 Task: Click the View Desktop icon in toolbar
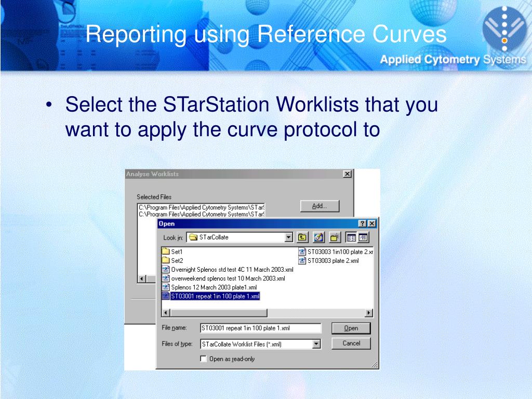[x=318, y=237]
